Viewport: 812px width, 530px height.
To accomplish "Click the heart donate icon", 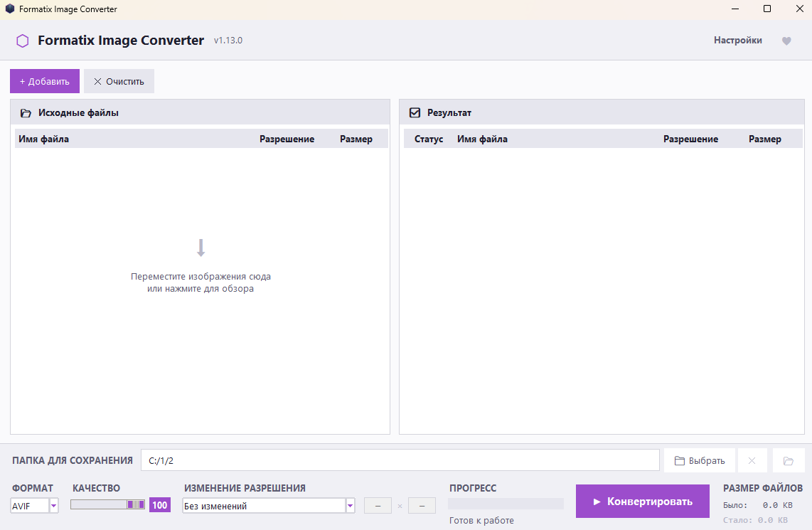I will (x=786, y=41).
